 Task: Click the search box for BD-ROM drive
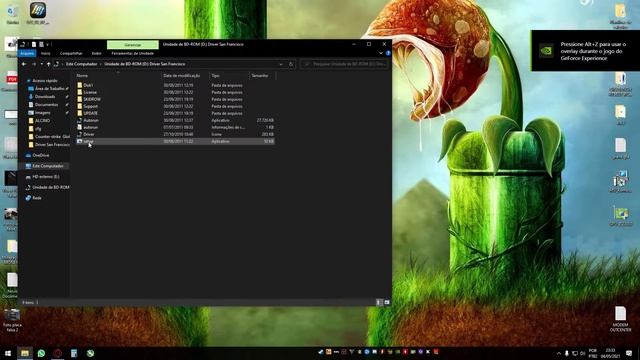[x=344, y=64]
